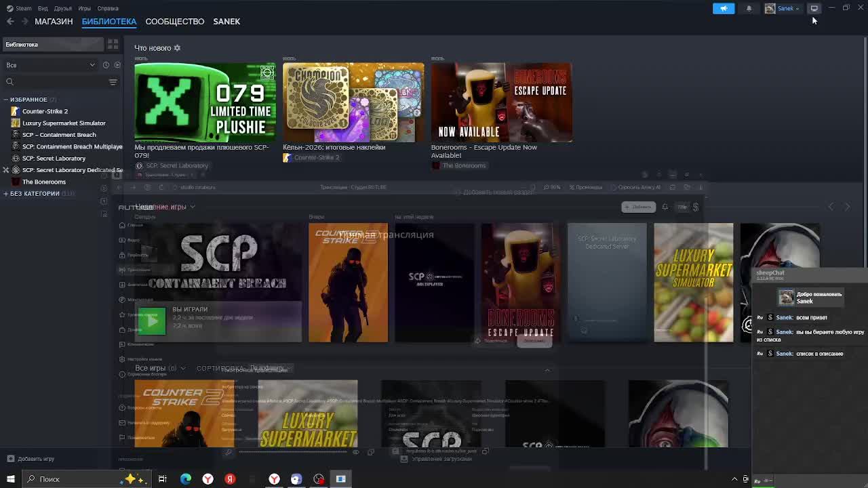Click the Windows taskbar Поиск search box
868x488 pixels.
(x=87, y=479)
